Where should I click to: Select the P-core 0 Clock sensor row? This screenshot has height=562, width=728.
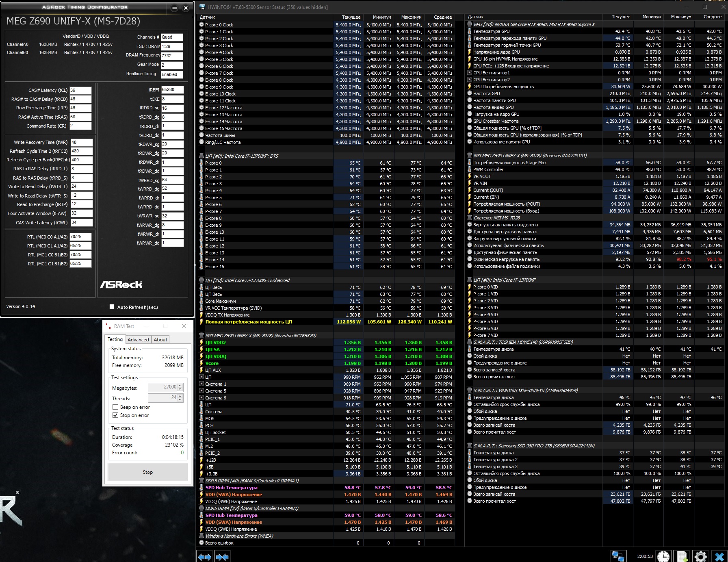pos(326,25)
